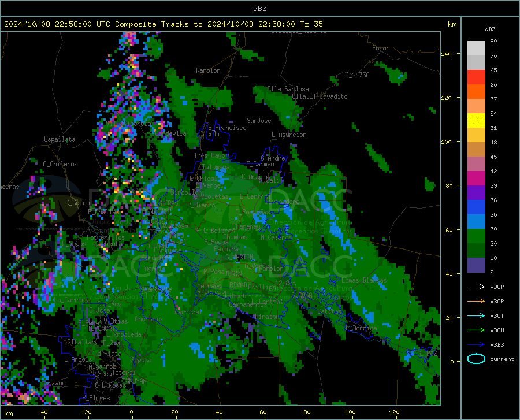The height and width of the screenshot is (420, 520).
Task: Click the La_Carrera map label
Action: coord(71,300)
